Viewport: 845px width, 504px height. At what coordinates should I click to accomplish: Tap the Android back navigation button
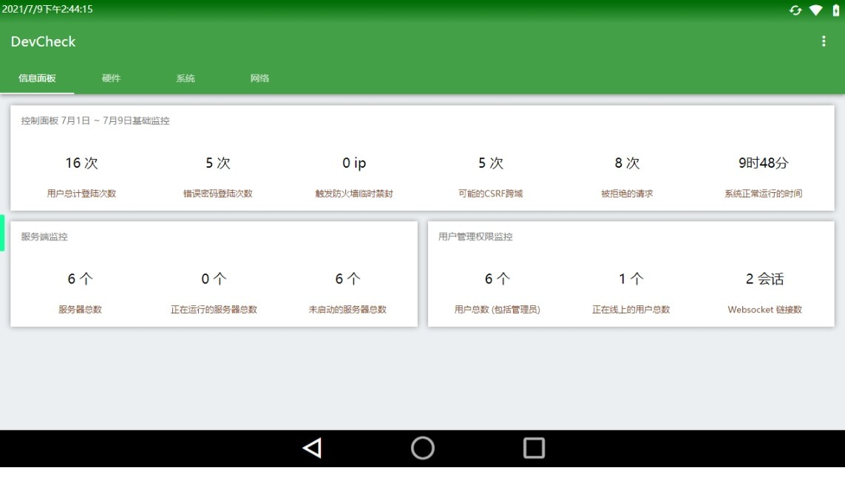point(313,448)
